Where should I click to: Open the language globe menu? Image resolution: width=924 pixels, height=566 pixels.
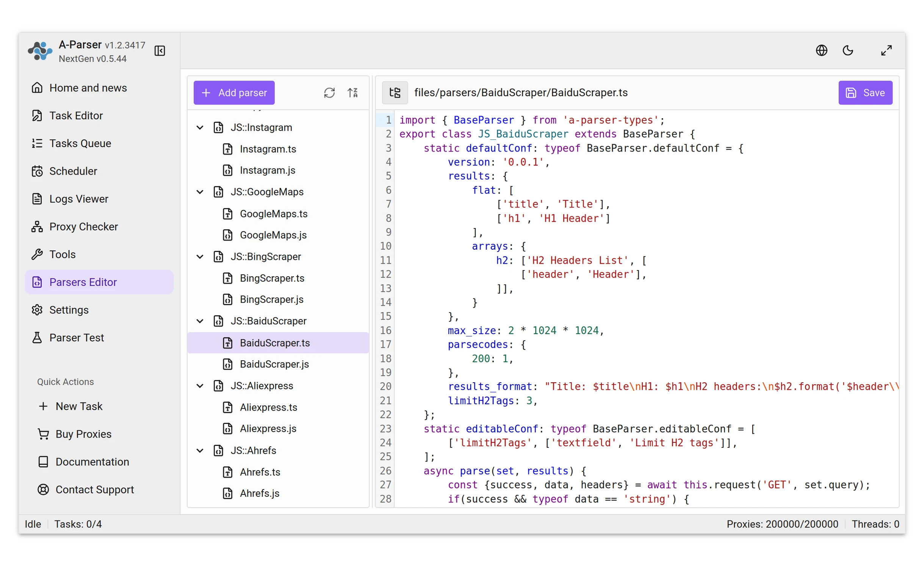(821, 50)
